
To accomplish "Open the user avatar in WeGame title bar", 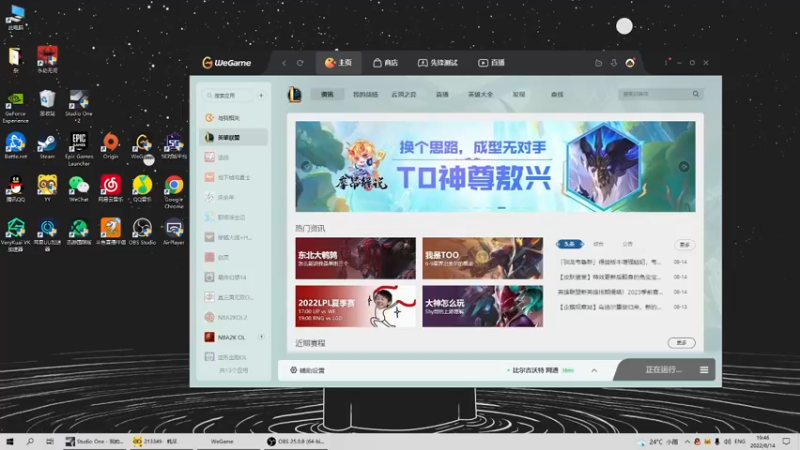I will (630, 63).
